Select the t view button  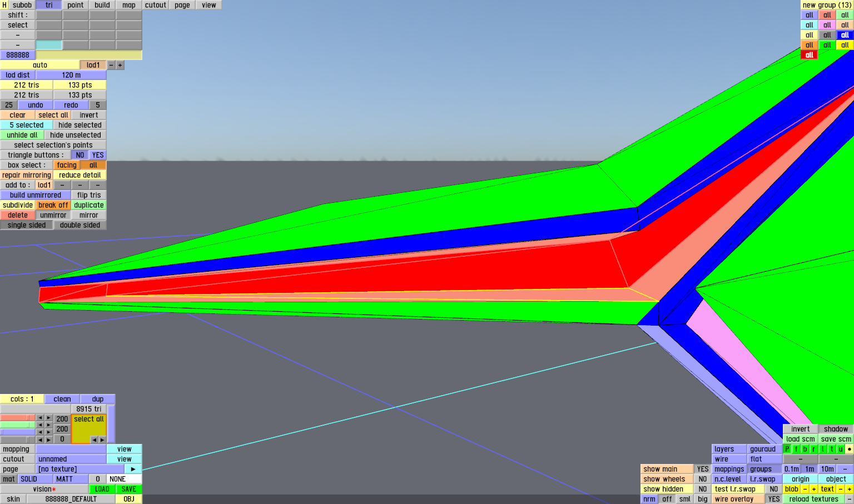click(x=832, y=449)
